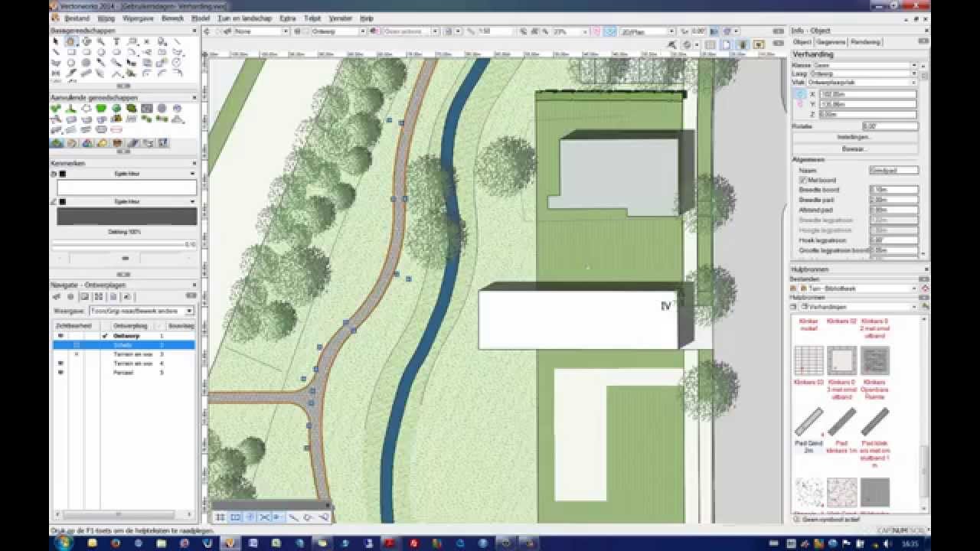
Task: Open the Tuin en landschap menu
Action: [245, 18]
